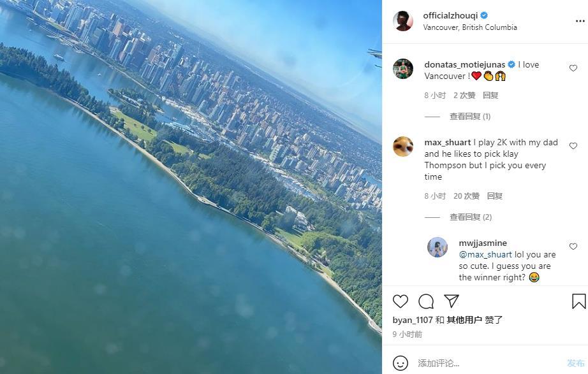Open donatas_motiejunas avatar

click(x=403, y=69)
